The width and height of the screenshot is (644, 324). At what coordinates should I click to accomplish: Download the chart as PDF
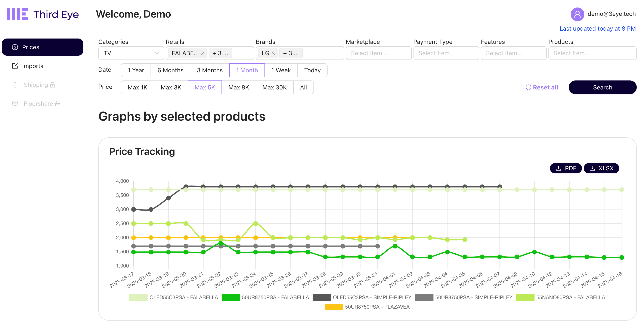point(566,168)
